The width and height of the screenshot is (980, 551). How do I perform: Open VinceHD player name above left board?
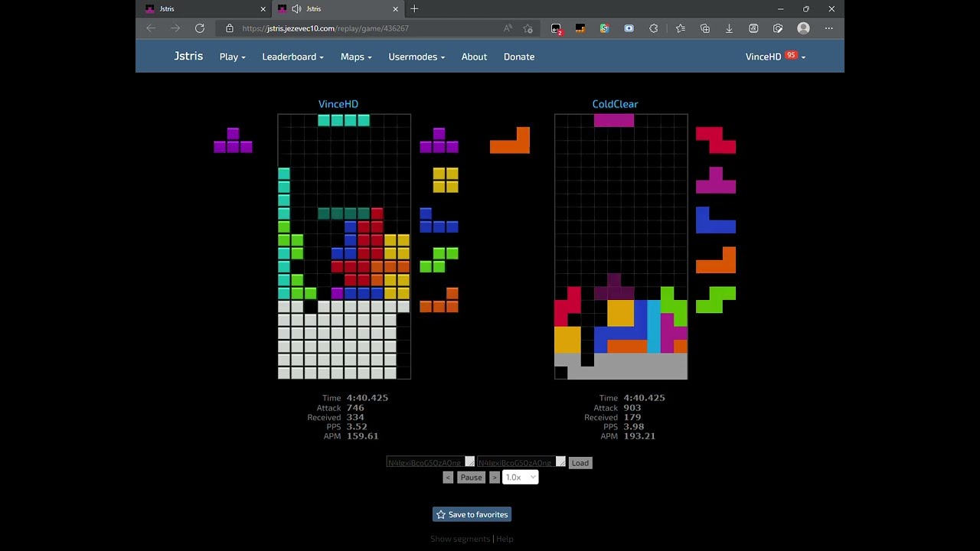point(338,104)
